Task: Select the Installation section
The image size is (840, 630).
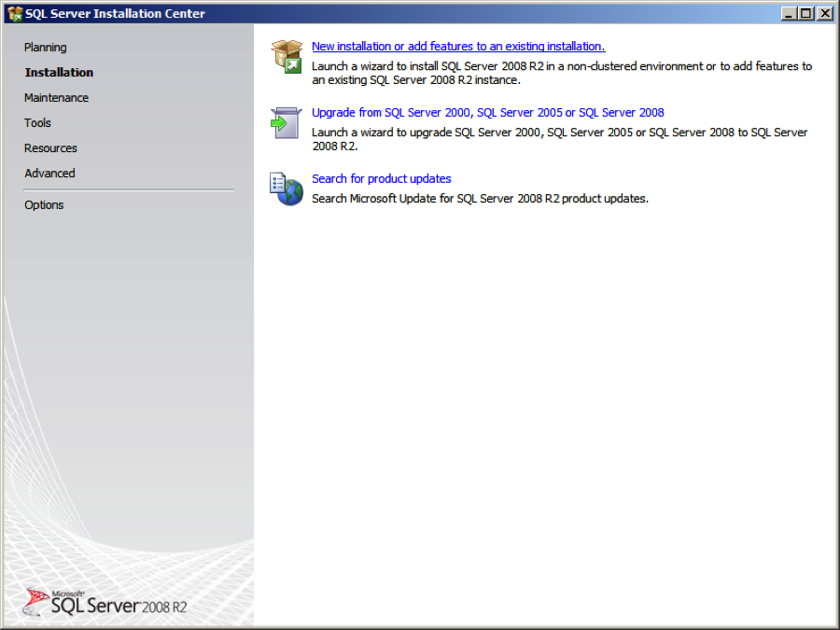Action: pos(59,72)
